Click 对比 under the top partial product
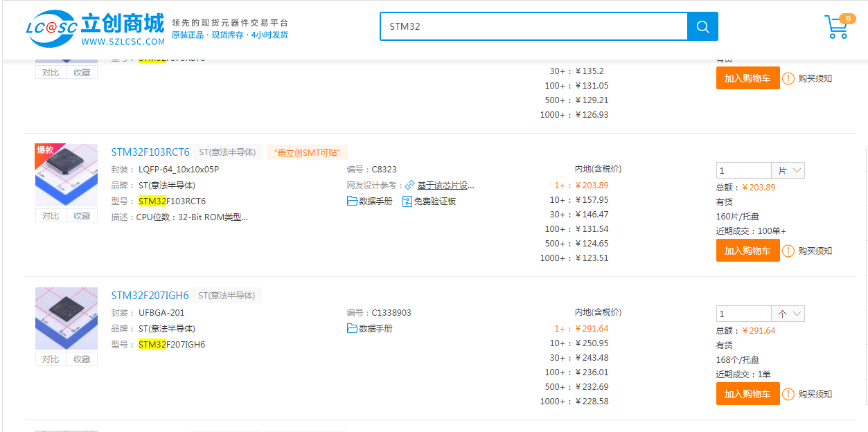 click(51, 73)
